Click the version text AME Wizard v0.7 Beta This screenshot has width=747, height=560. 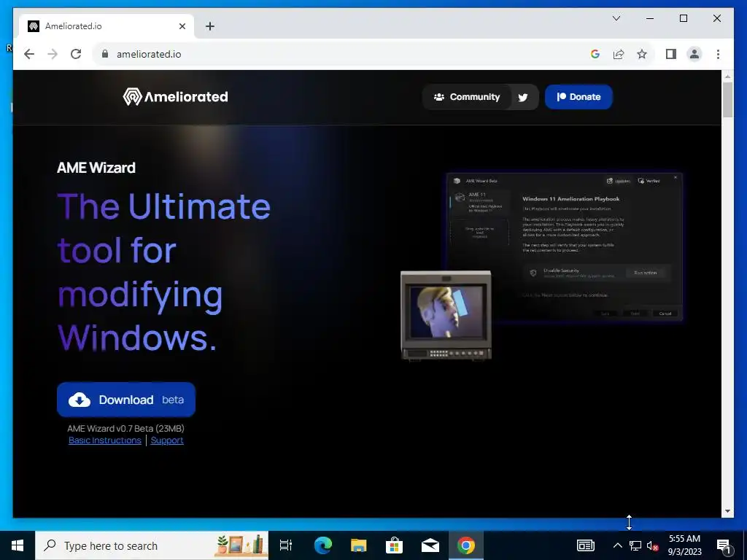coord(125,429)
